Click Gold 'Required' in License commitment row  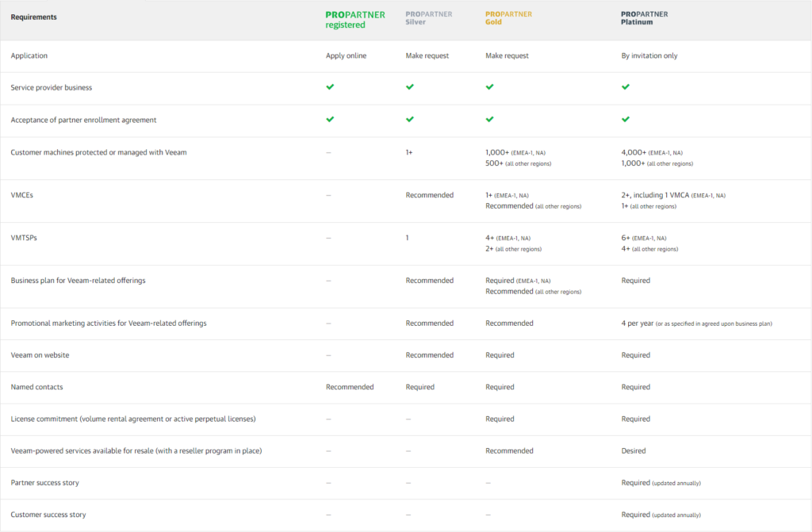[x=500, y=419]
